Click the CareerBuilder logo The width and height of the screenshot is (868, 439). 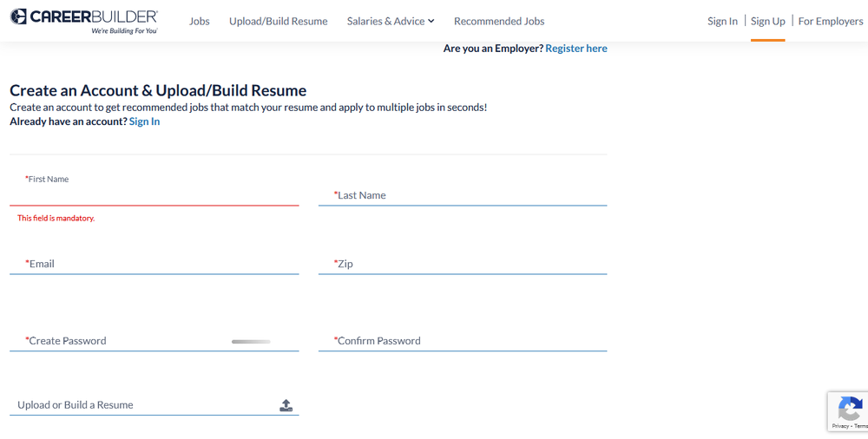pos(83,21)
